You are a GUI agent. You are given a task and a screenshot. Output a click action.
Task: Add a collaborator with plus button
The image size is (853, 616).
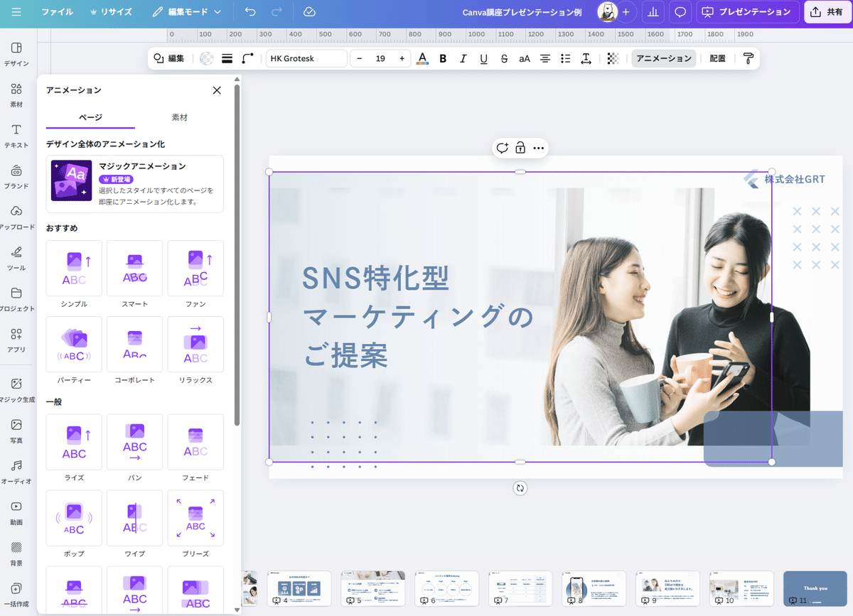[626, 12]
